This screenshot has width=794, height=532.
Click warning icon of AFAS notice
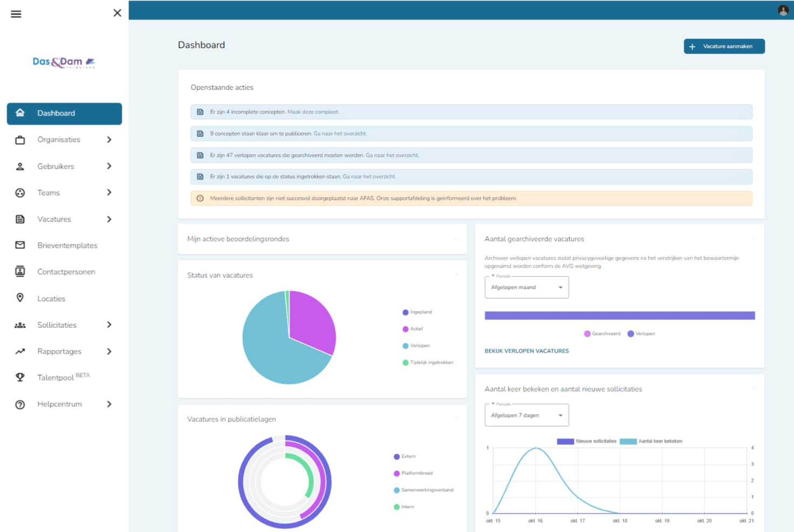pos(200,198)
